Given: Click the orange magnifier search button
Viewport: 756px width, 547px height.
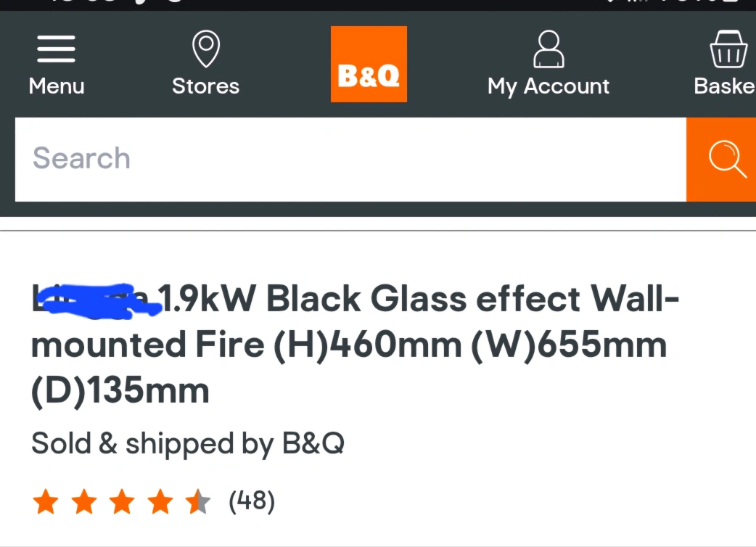Looking at the screenshot, I should (x=721, y=160).
